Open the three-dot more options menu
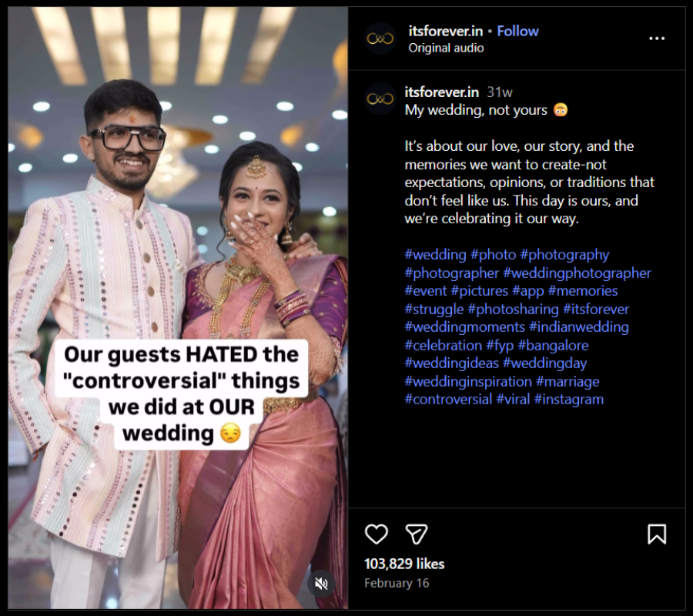This screenshot has width=693, height=616. [656, 38]
